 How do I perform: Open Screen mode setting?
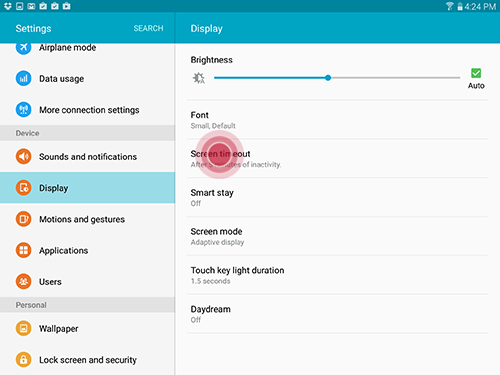coord(338,236)
